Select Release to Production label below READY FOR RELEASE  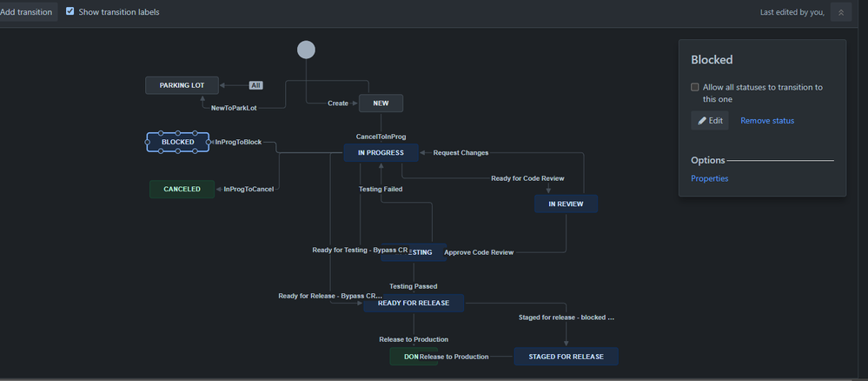[x=414, y=339]
